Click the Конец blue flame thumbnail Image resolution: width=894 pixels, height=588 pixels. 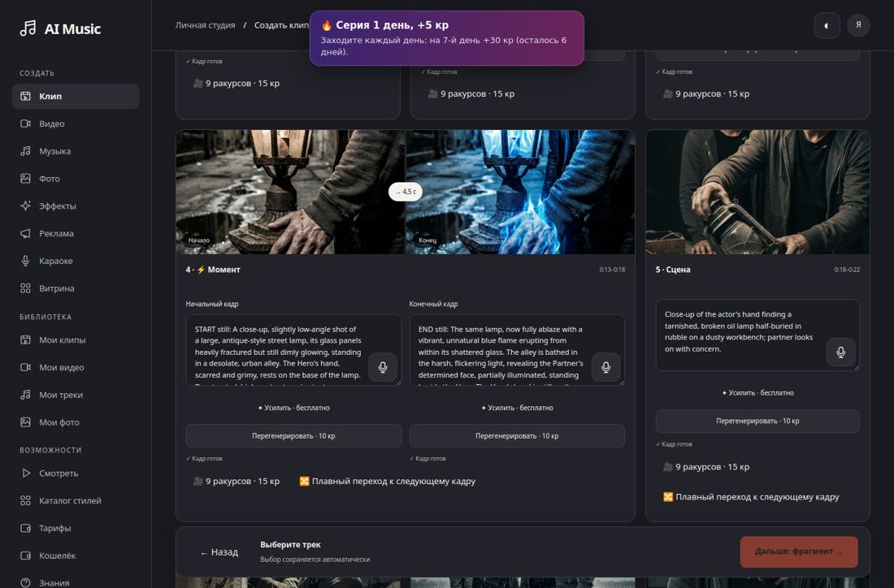coord(520,192)
